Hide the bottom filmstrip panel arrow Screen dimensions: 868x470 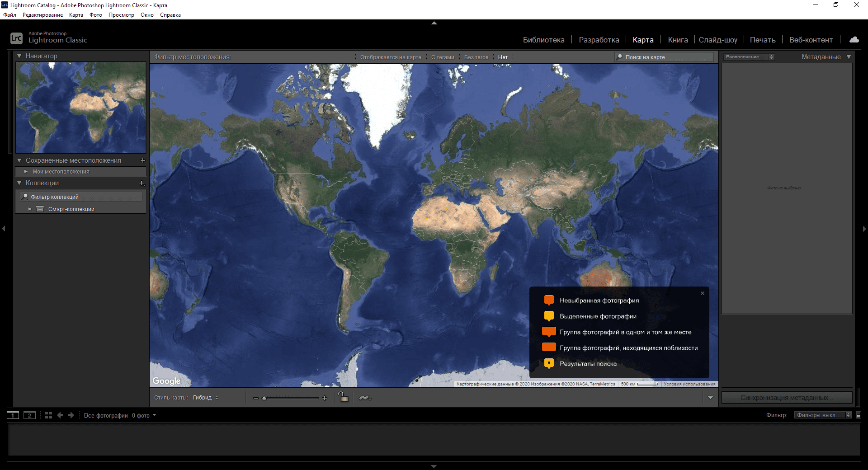point(434,466)
